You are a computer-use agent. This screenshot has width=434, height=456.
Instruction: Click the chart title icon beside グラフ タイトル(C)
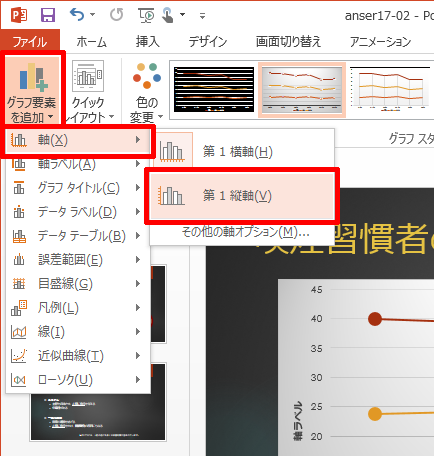coord(19,188)
